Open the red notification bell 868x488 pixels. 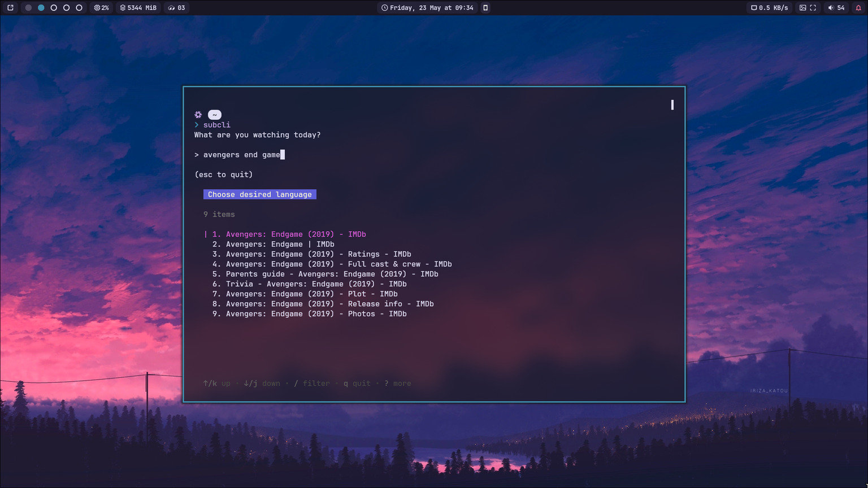859,8
